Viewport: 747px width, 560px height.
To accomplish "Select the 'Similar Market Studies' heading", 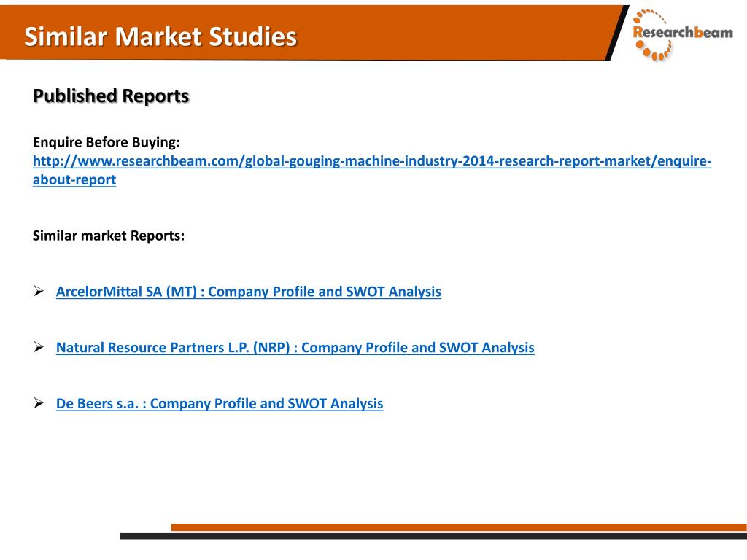I will (160, 36).
